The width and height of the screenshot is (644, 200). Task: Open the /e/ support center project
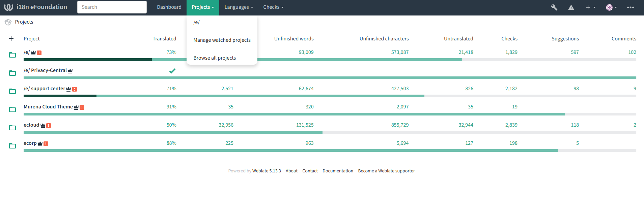pos(44,89)
